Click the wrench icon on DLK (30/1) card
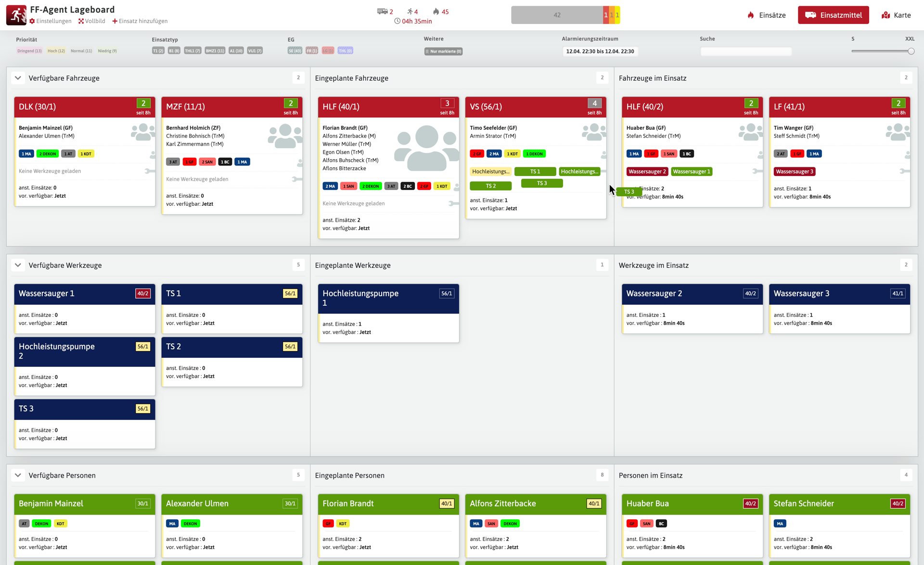Viewport: 924px width, 565px height. click(149, 171)
